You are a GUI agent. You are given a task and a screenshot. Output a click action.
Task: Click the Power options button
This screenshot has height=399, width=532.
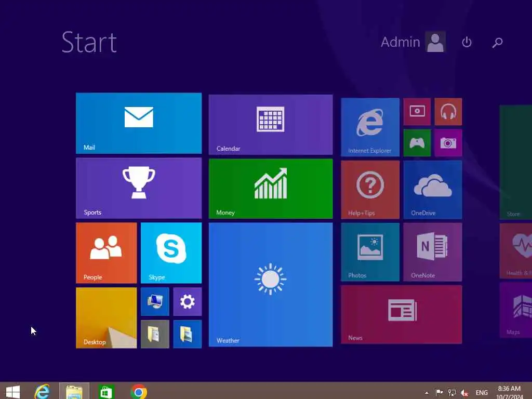coord(467,42)
